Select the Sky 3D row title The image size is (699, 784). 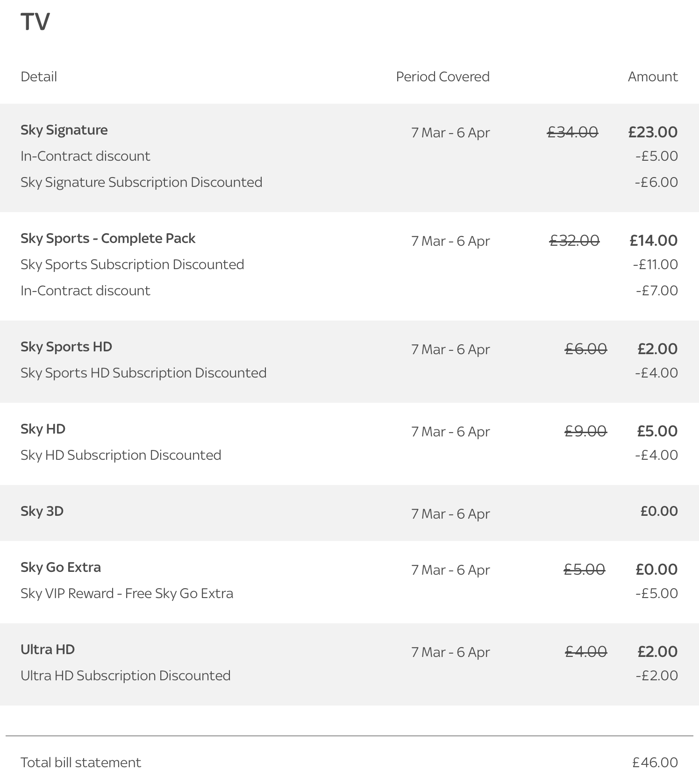pyautogui.click(x=42, y=511)
